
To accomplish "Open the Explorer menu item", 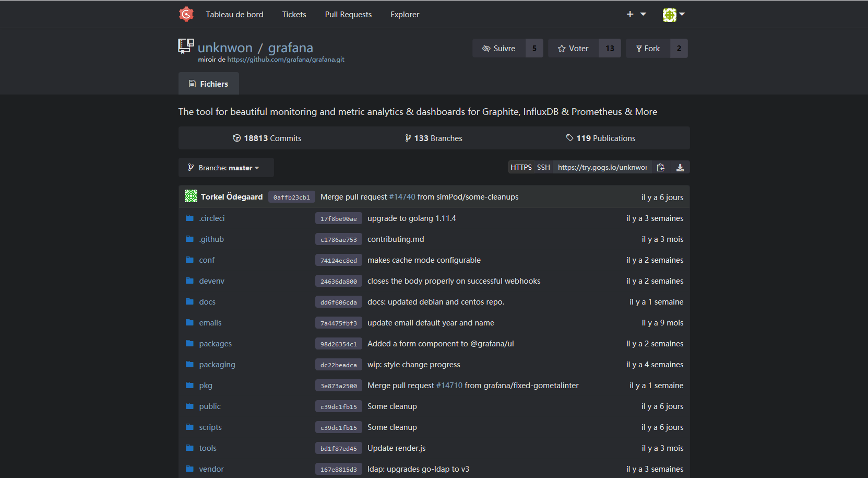I will coord(405,14).
